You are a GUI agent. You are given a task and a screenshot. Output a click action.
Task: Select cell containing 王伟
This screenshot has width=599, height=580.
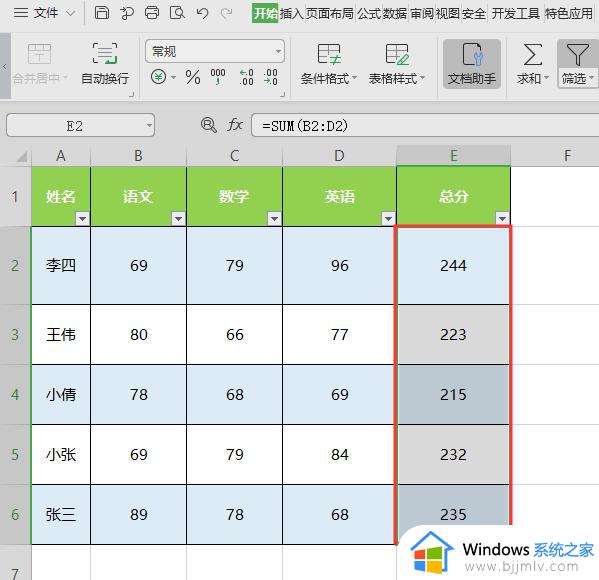point(61,335)
